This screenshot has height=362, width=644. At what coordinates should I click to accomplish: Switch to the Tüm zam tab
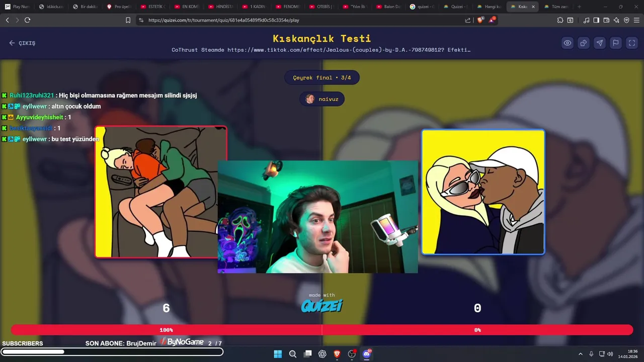coord(555,7)
